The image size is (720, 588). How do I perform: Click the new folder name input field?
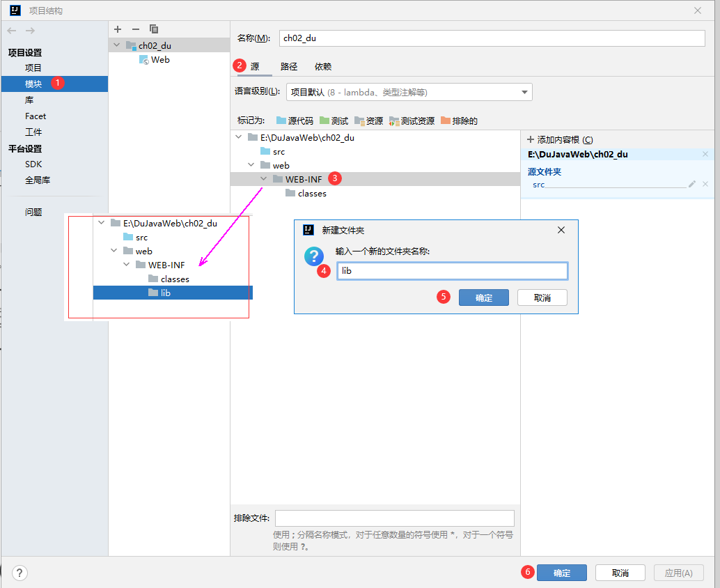click(x=452, y=271)
